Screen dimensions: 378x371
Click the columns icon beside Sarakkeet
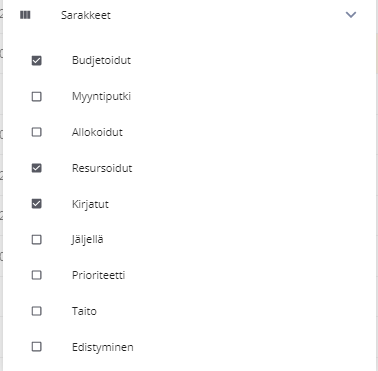(x=25, y=15)
